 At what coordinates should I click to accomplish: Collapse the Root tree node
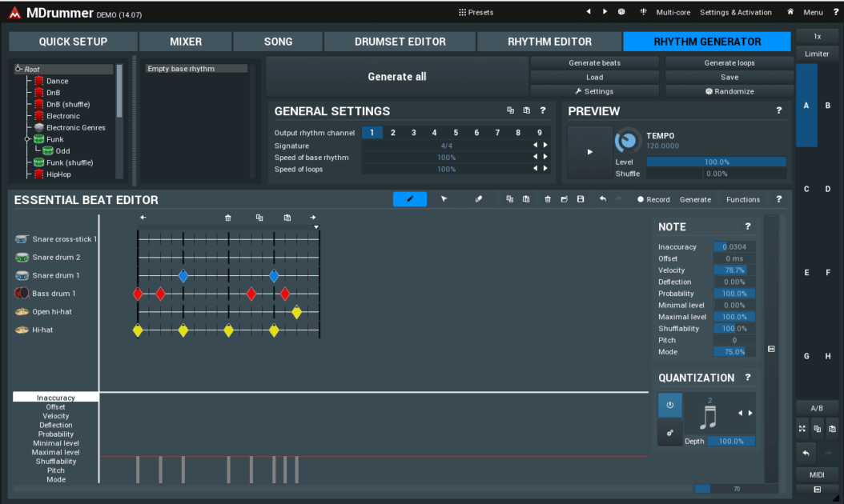click(x=18, y=68)
